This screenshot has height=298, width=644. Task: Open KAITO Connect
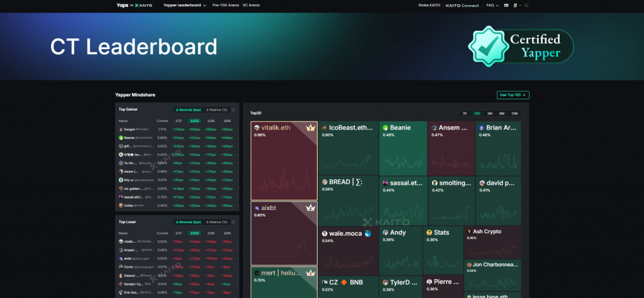click(x=462, y=5)
